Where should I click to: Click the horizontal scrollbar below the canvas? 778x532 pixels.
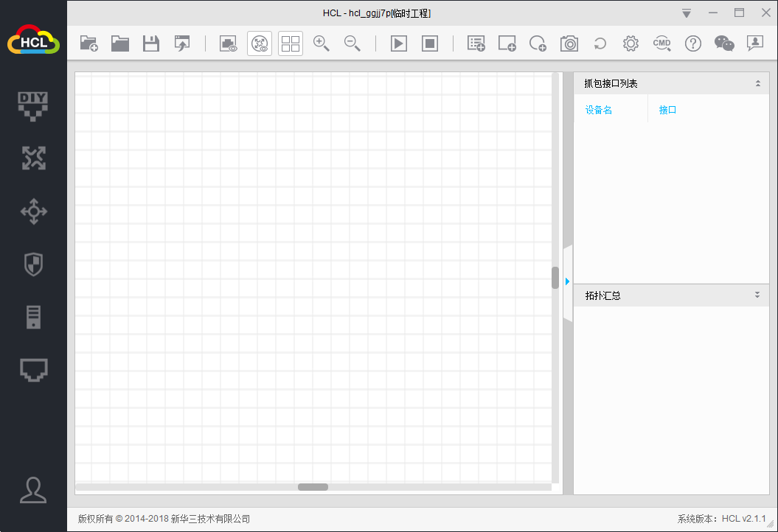point(313,487)
